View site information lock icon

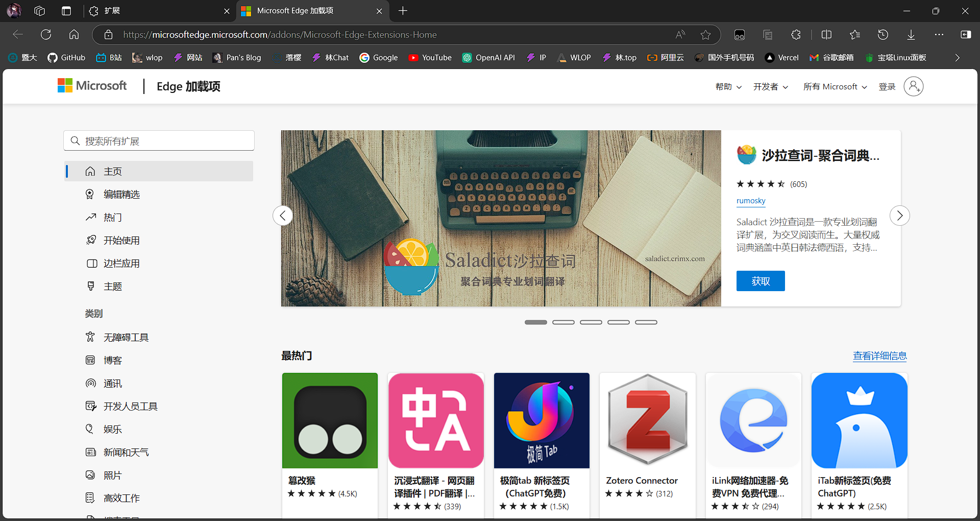(x=108, y=35)
